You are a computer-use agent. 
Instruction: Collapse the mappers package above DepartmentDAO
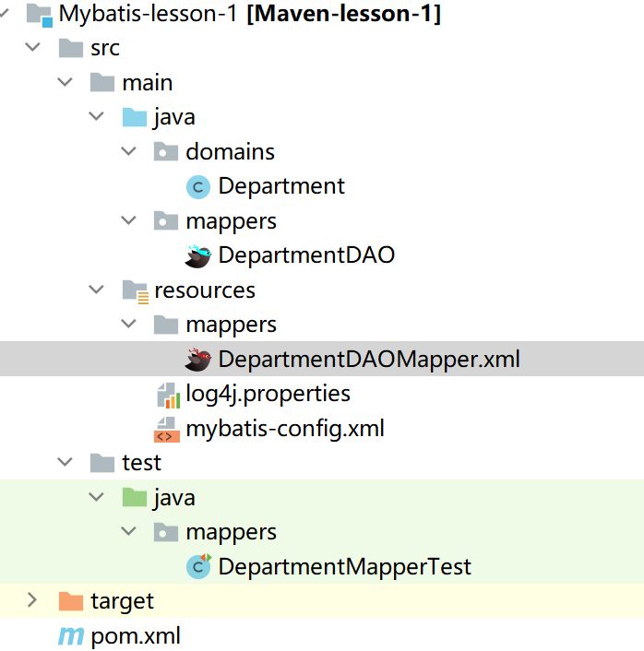click(128, 220)
